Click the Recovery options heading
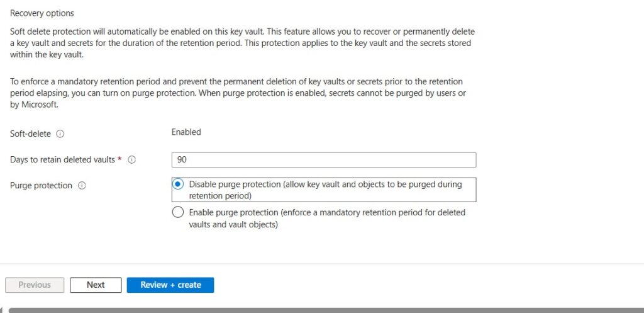 click(x=42, y=13)
